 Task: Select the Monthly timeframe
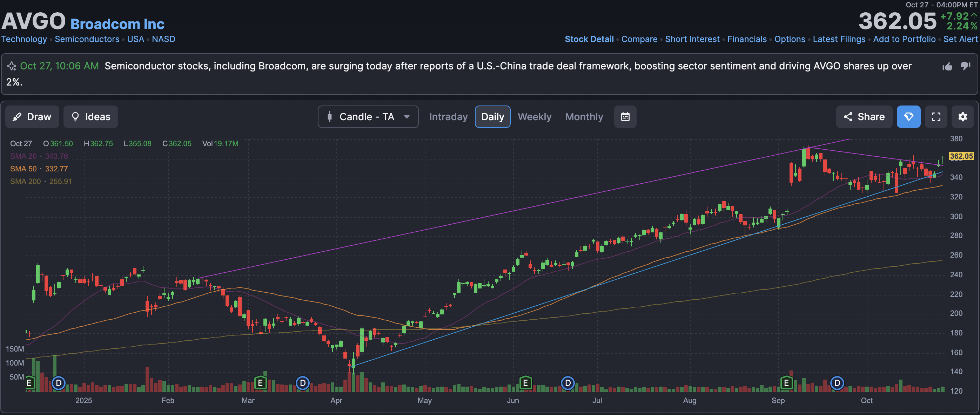pos(584,117)
